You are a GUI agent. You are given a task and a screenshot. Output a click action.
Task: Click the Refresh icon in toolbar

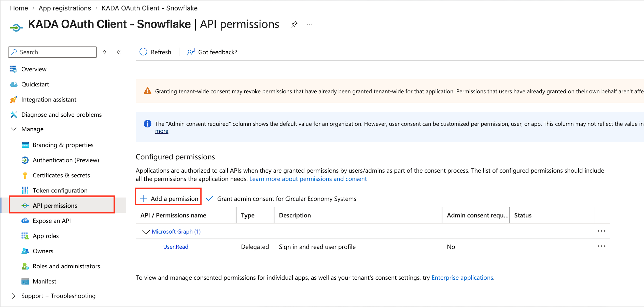click(143, 52)
